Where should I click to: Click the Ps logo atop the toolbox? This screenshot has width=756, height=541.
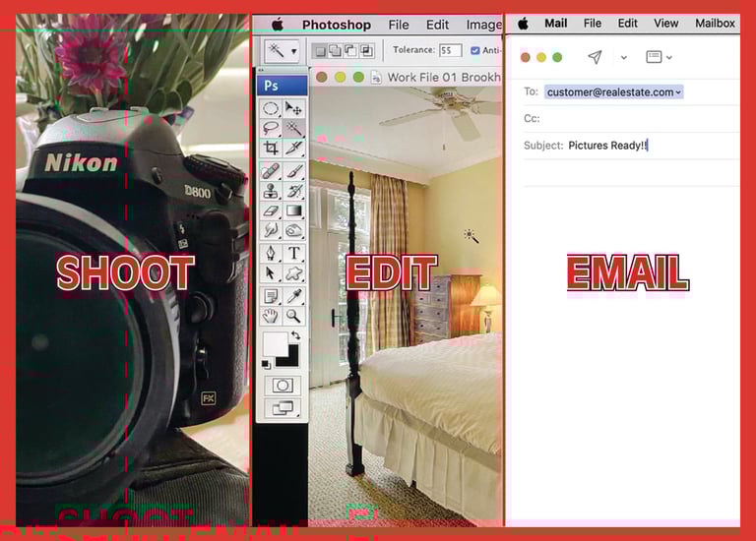click(283, 86)
